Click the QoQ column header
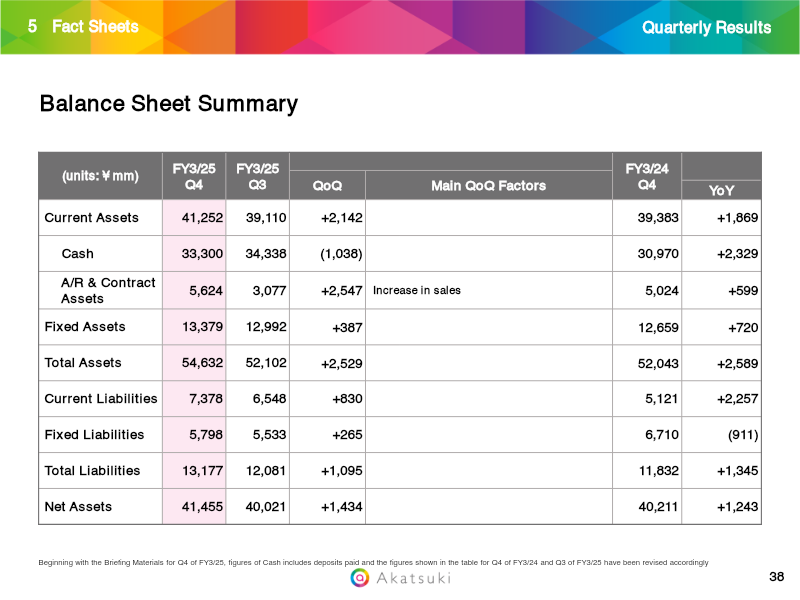 (327, 185)
